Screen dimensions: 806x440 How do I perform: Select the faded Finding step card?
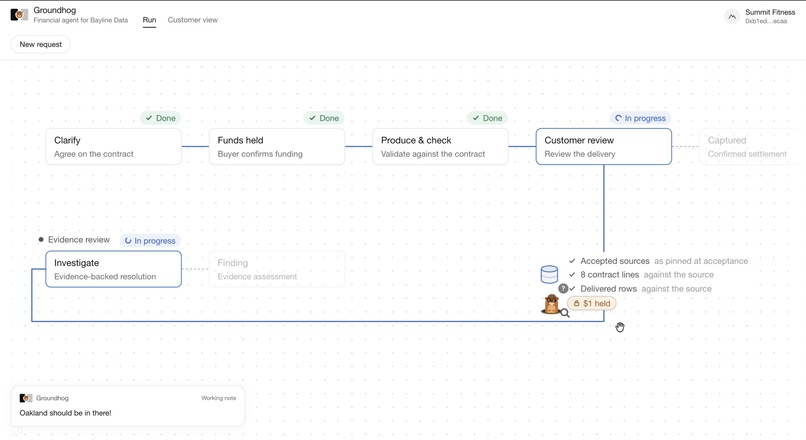point(277,269)
